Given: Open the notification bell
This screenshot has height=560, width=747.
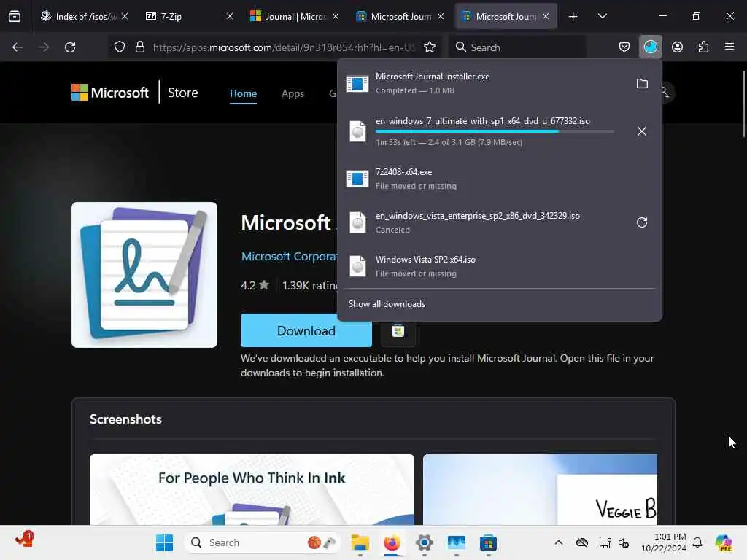Looking at the screenshot, I should (697, 542).
